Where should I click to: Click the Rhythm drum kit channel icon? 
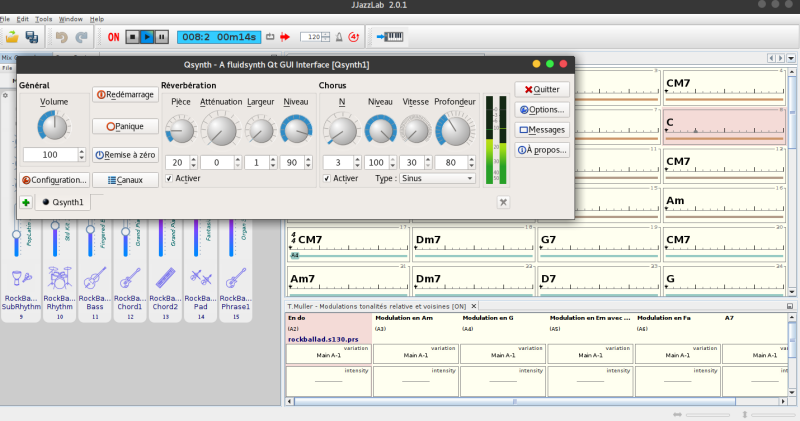(x=60, y=277)
